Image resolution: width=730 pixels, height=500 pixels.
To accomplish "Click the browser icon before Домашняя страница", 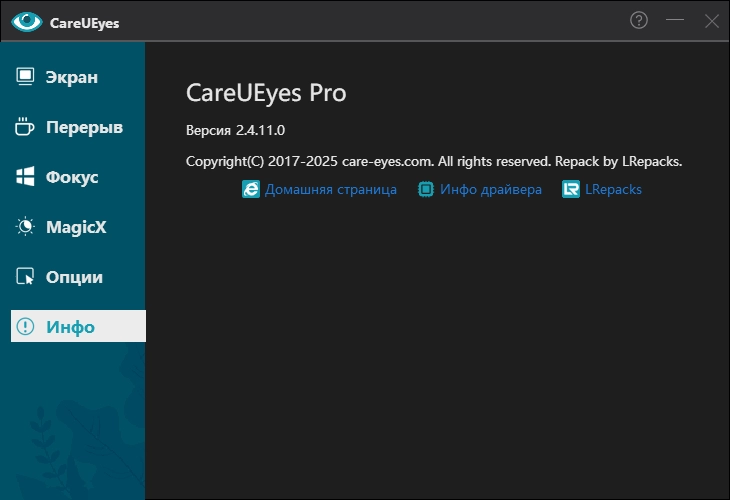I will [251, 189].
